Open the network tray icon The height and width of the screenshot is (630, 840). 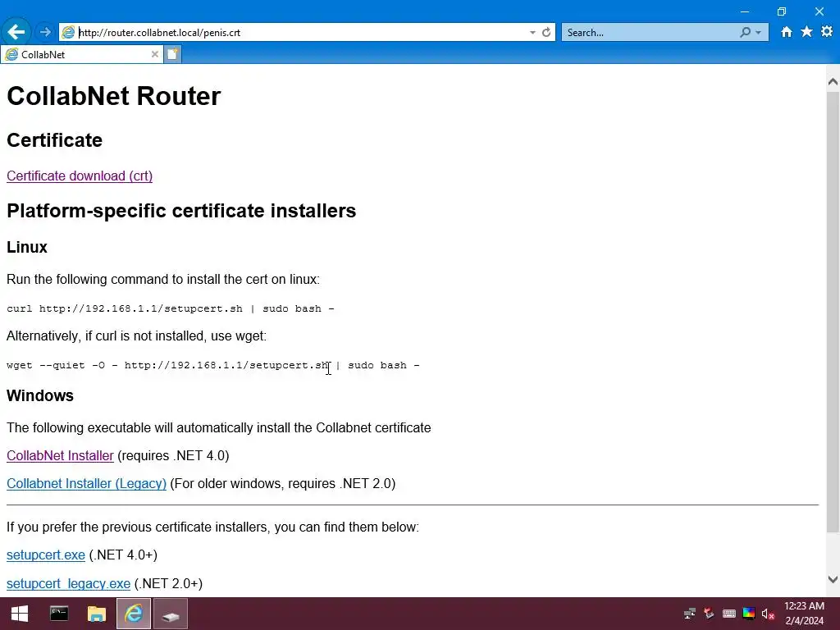coord(689,614)
